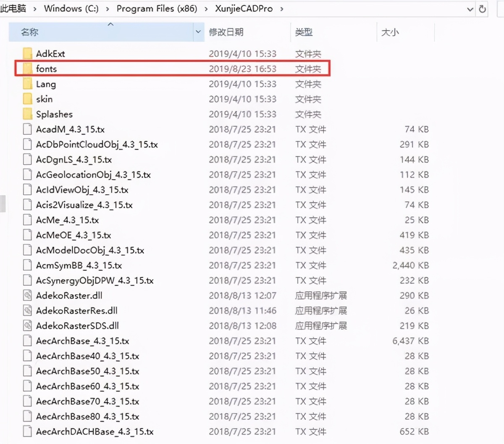Click the AdekoRasterSDS.dll file icon
504x444 pixels.
pyautogui.click(x=27, y=326)
